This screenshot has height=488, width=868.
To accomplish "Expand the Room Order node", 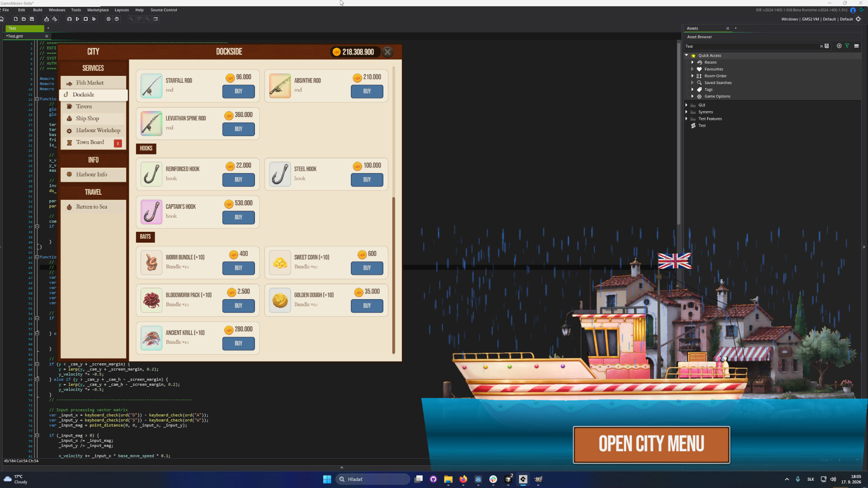I will pos(692,76).
